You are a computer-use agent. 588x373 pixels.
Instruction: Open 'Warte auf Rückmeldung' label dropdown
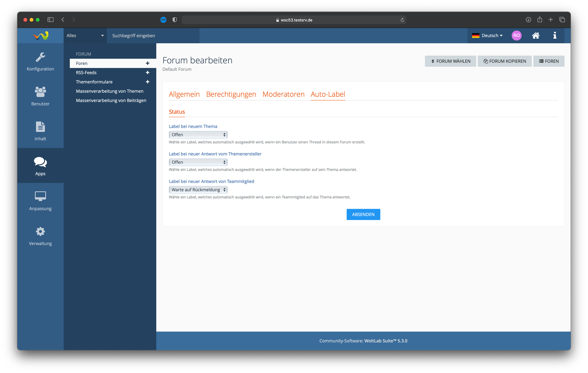pos(198,190)
